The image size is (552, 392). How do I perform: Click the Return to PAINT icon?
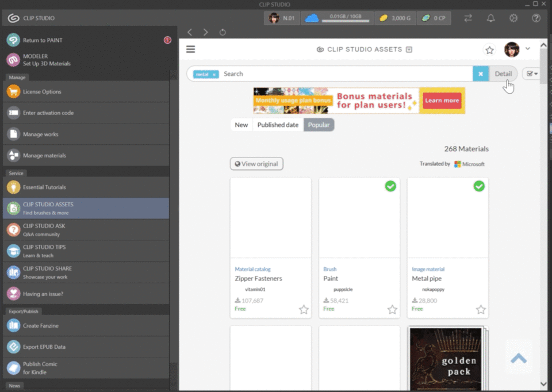click(13, 40)
